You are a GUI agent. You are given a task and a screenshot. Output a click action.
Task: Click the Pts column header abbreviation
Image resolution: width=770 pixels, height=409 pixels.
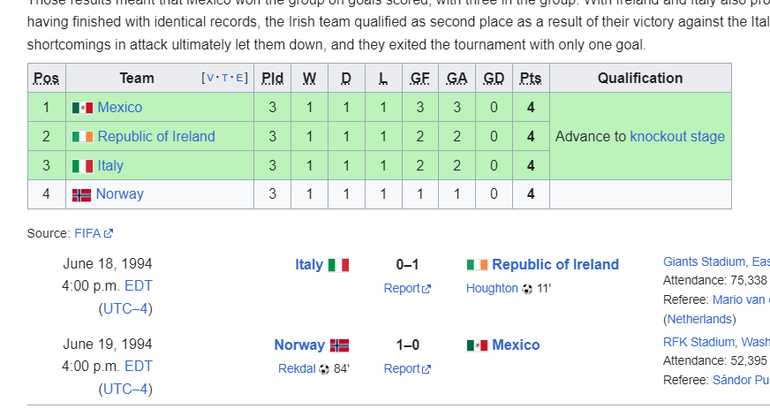click(530, 78)
